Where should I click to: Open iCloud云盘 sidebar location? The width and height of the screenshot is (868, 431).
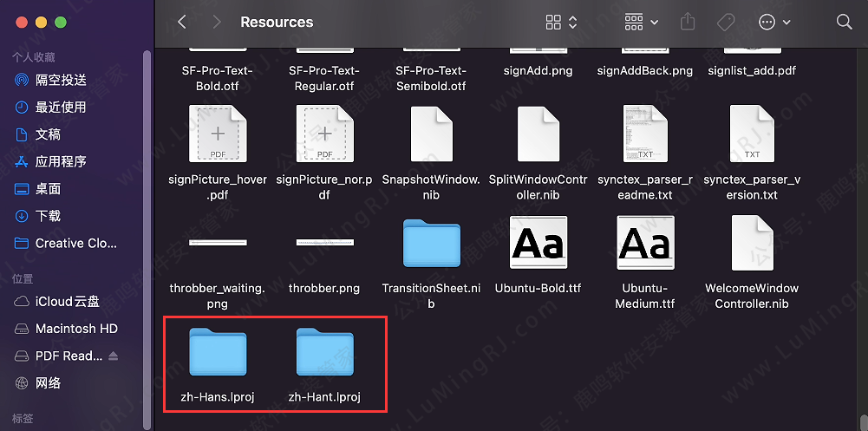[x=67, y=302]
